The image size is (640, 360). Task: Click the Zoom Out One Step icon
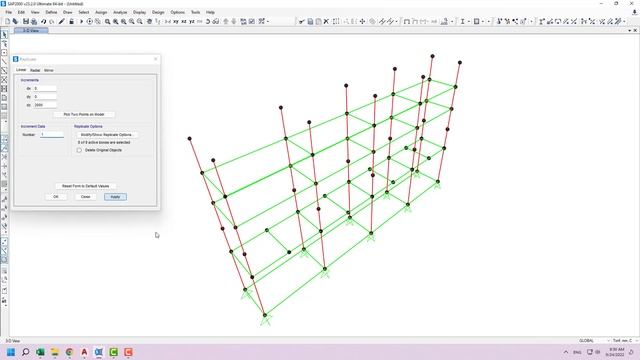140,21
